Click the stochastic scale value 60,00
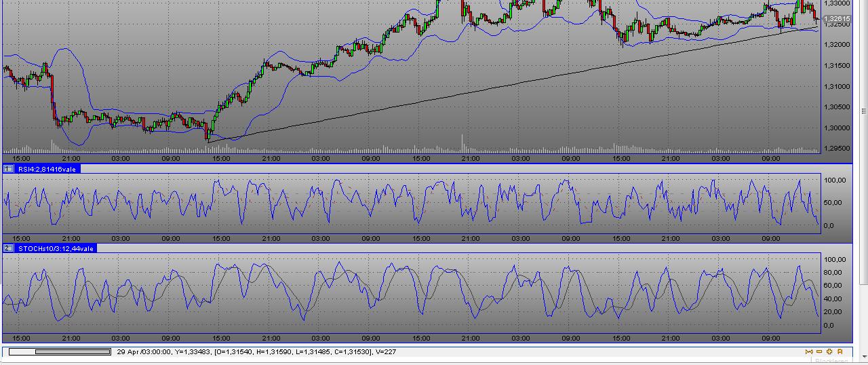The height and width of the screenshot is (365, 868). pos(834,286)
